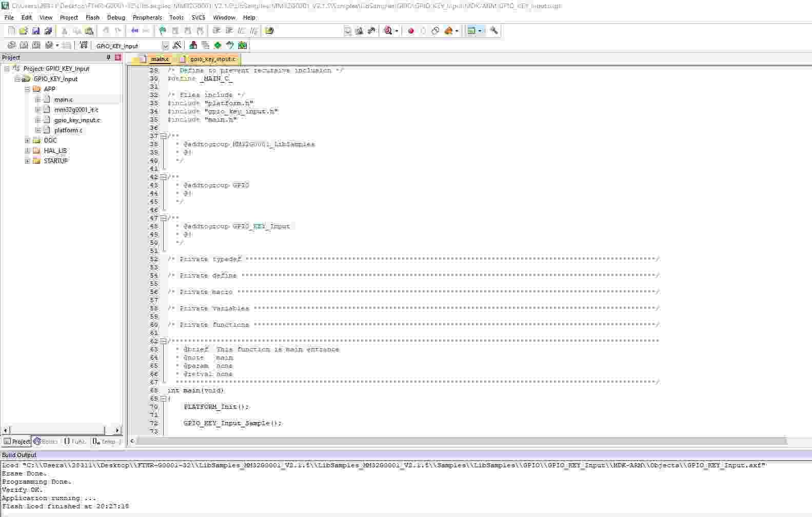Open the Debug menu

pos(116,17)
